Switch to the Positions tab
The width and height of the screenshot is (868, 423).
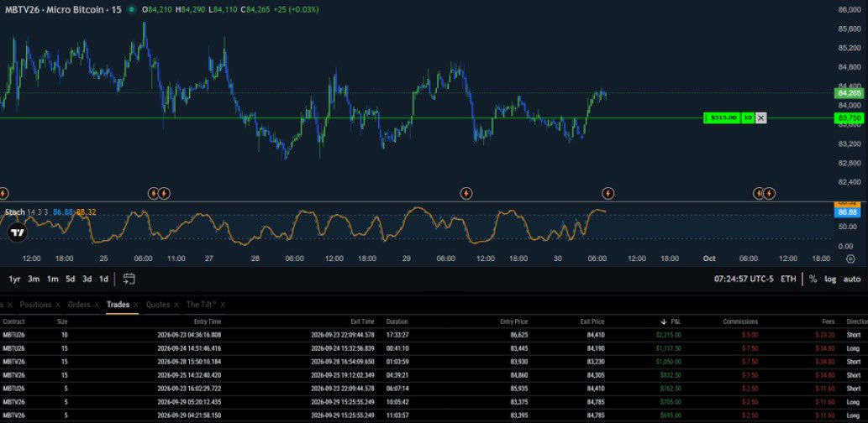(x=35, y=305)
